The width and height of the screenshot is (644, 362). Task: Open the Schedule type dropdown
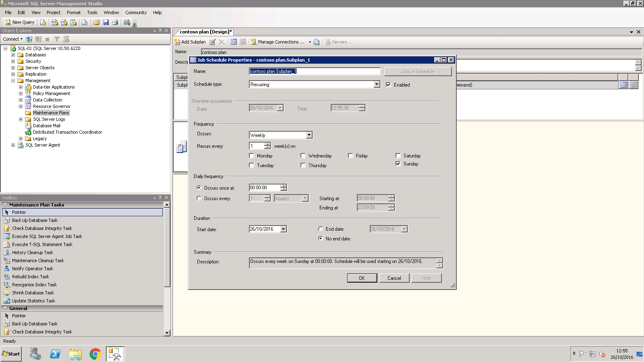click(377, 84)
